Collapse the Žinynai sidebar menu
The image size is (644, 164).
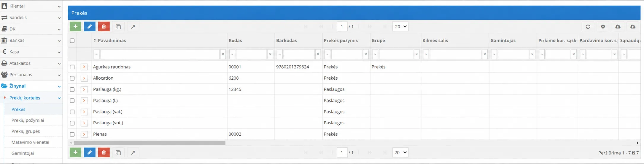point(31,86)
